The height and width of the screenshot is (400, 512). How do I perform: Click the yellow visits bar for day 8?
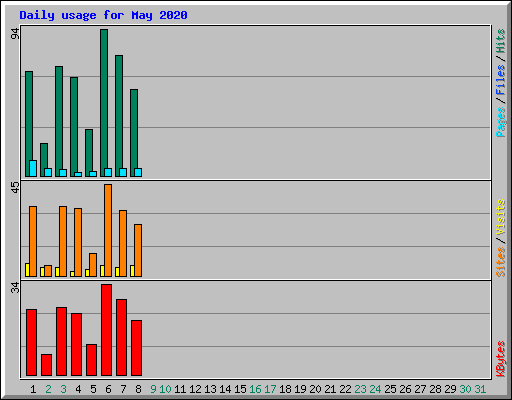[x=132, y=271]
